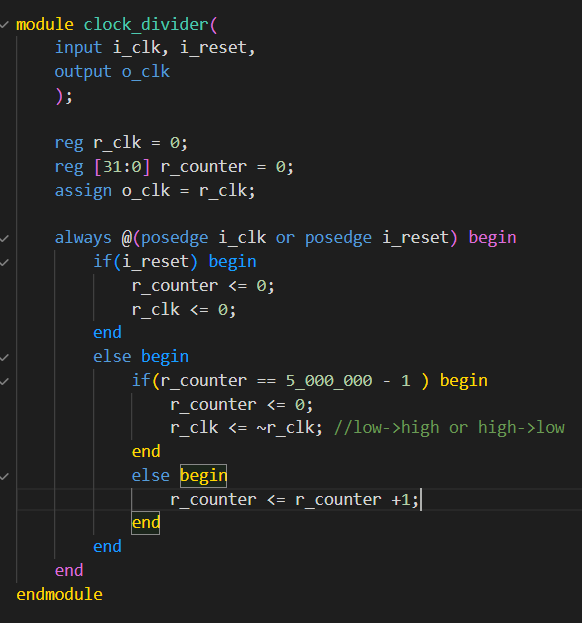The image size is (582, 623).
Task: Click the 'always' keyword
Action: point(83,238)
